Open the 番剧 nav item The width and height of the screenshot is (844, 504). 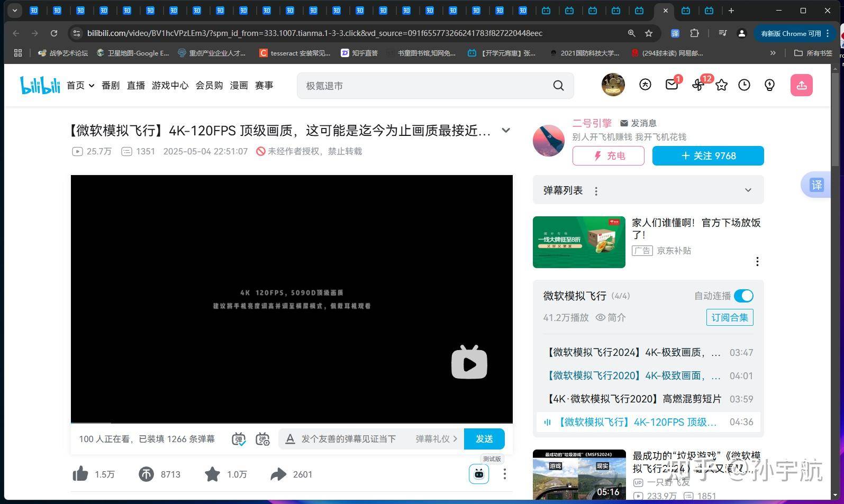click(x=111, y=85)
